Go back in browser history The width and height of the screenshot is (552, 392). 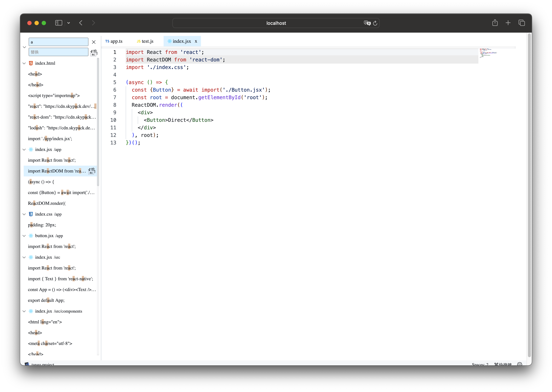(81, 23)
